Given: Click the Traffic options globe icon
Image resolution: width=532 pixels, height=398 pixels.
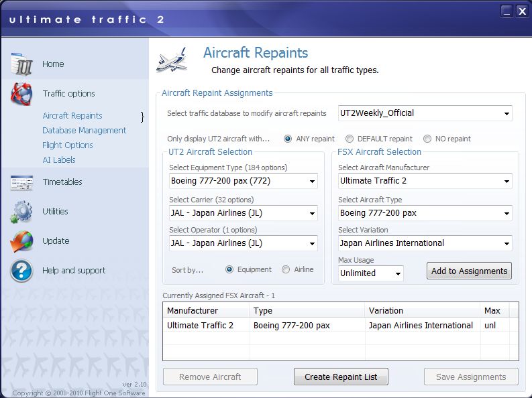Looking at the screenshot, I should click(21, 94).
